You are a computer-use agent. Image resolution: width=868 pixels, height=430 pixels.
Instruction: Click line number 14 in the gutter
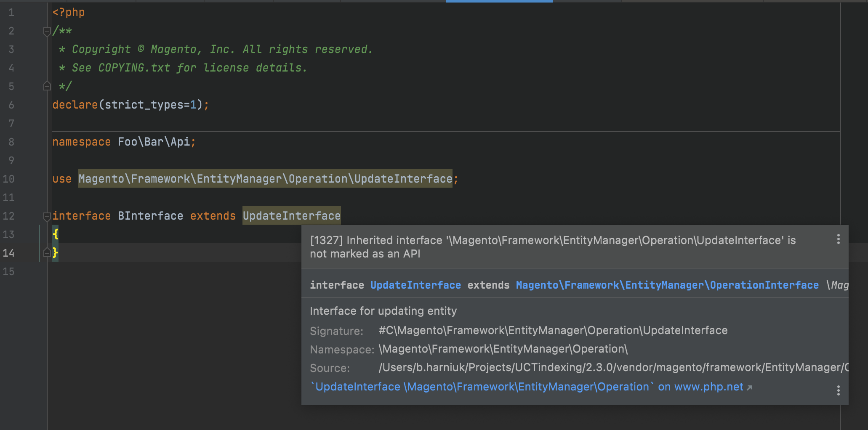[9, 253]
